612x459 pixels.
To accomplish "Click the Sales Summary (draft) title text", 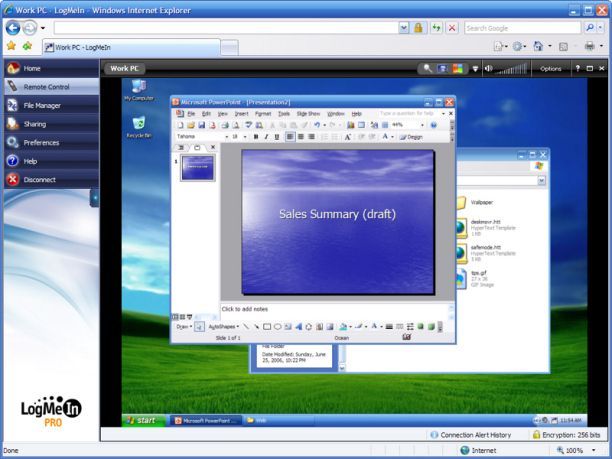I will click(x=337, y=214).
